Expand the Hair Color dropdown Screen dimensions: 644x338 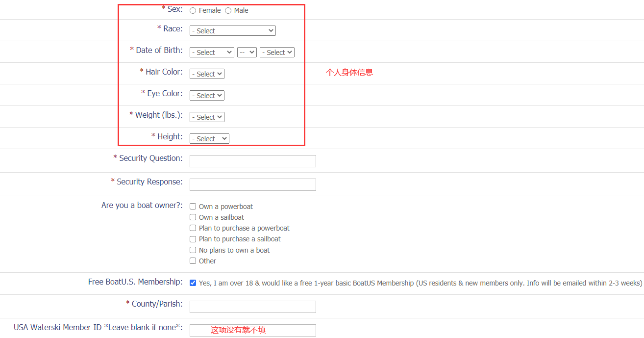(x=207, y=74)
